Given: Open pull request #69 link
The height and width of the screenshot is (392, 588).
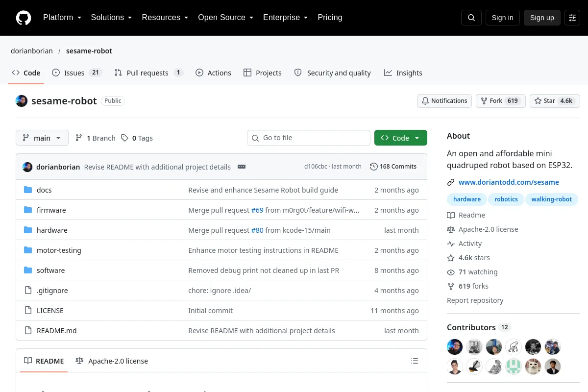Looking at the screenshot, I should tap(257, 210).
